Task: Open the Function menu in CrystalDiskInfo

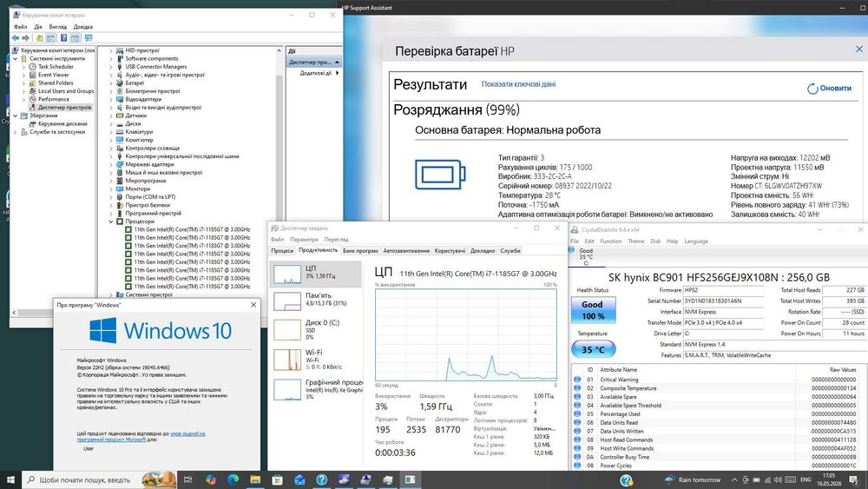Action: tap(610, 241)
